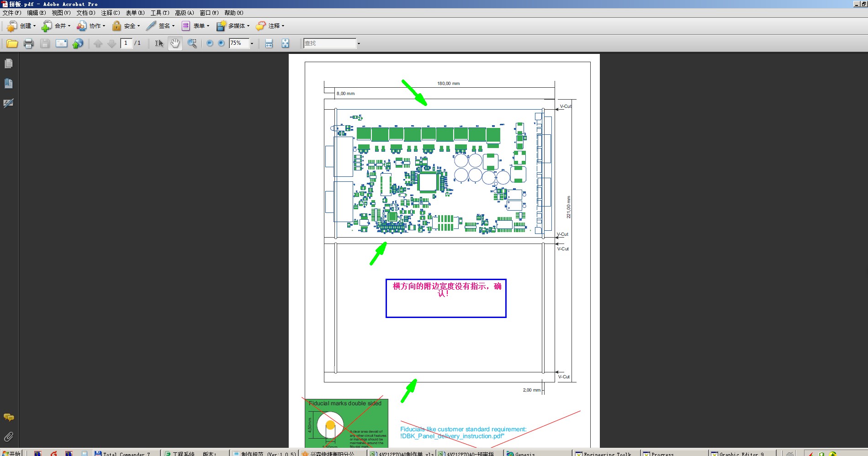The image size is (868, 456).
Task: Open the 帮助(H) menu
Action: coord(234,13)
